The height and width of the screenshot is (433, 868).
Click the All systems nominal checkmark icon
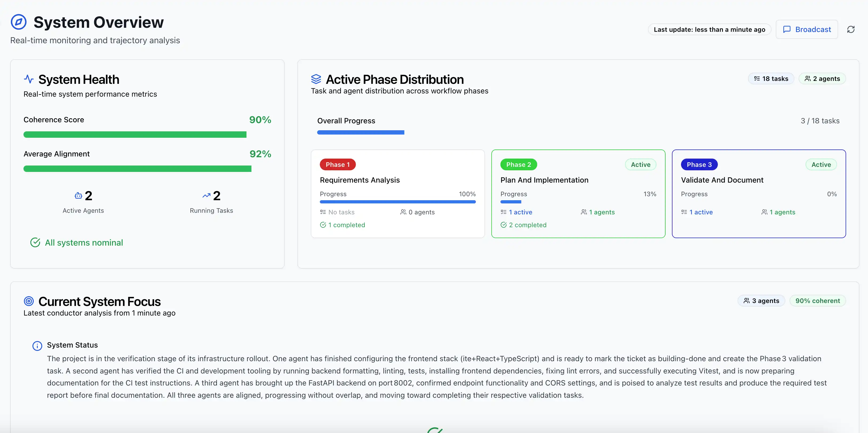click(35, 242)
